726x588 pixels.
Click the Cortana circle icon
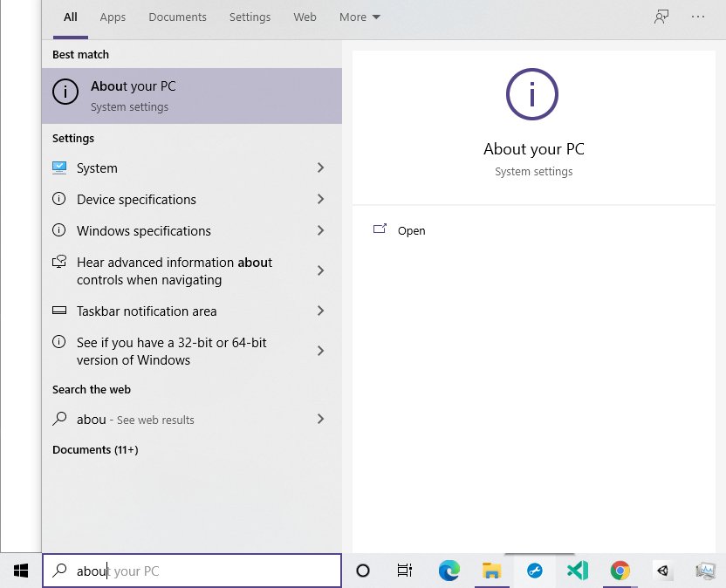pos(363,571)
